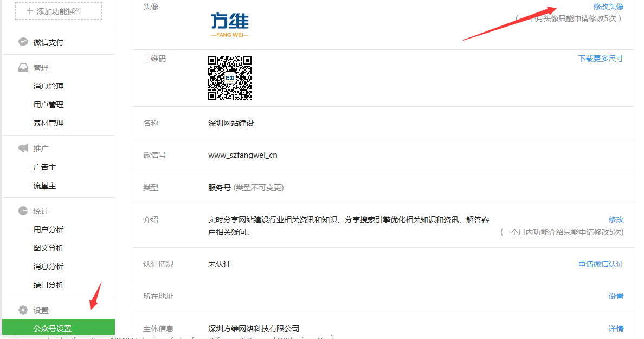Click the Settings gear icon
The width and height of the screenshot is (644, 339).
[23, 310]
